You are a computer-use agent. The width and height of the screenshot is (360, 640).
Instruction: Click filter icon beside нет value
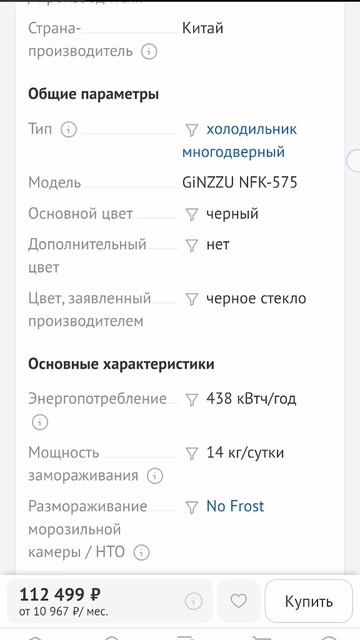[x=192, y=245]
